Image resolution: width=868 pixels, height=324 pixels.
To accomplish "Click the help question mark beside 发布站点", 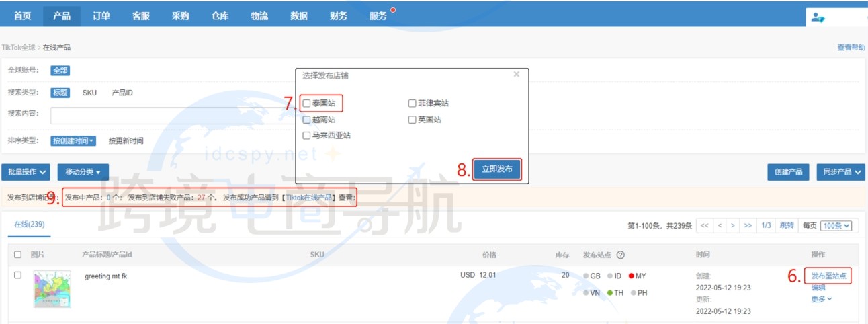I will 620,255.
